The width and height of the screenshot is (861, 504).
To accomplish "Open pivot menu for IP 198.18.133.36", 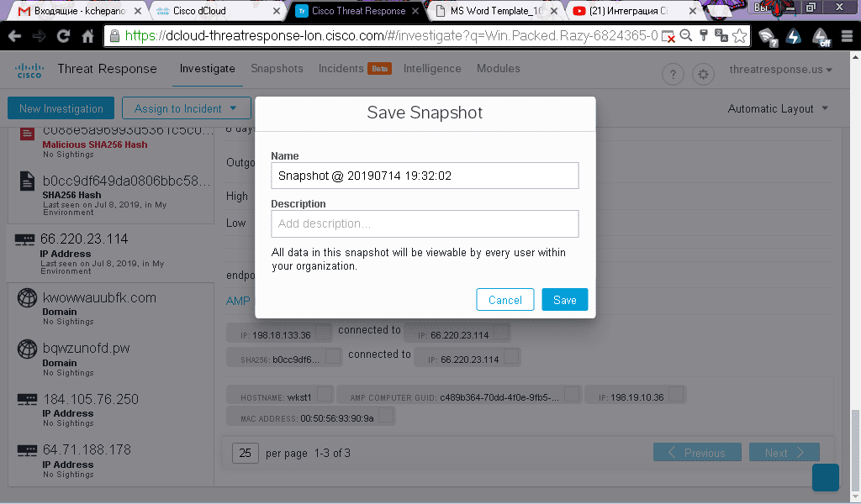I will coord(324,332).
